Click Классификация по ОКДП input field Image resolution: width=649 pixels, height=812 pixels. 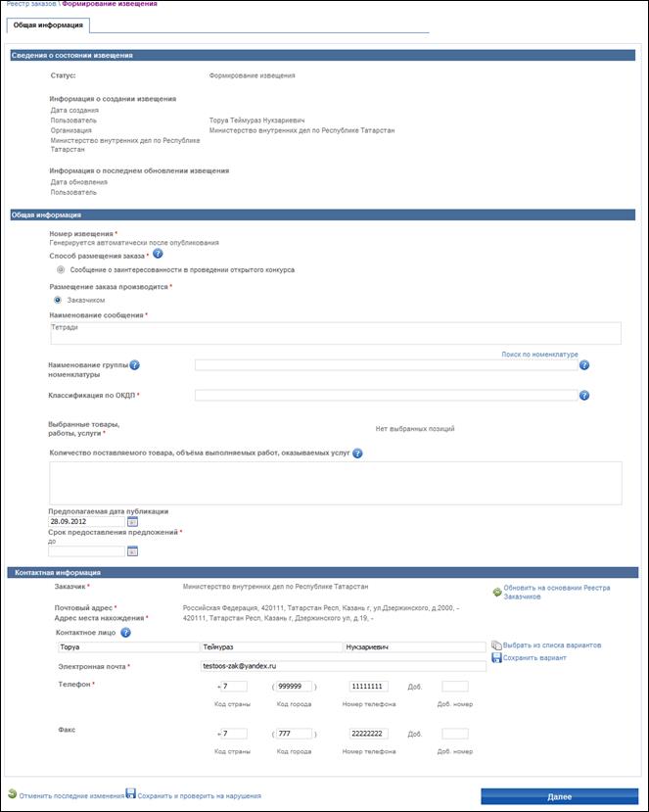click(386, 396)
